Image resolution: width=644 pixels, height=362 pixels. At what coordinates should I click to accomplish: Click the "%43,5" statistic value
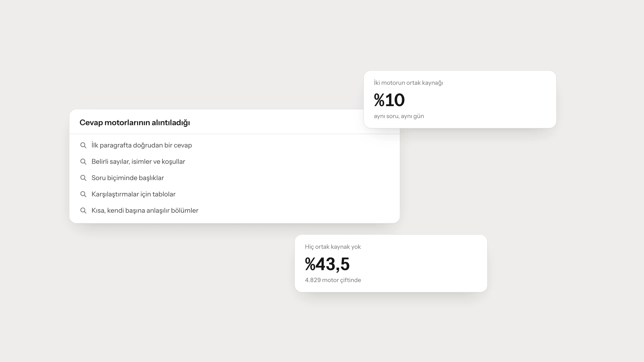click(327, 264)
